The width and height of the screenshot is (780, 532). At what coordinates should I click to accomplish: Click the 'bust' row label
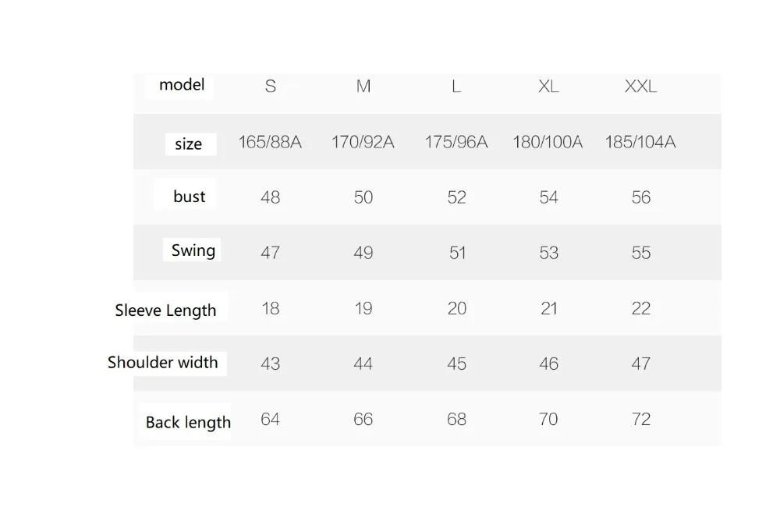[x=189, y=196]
